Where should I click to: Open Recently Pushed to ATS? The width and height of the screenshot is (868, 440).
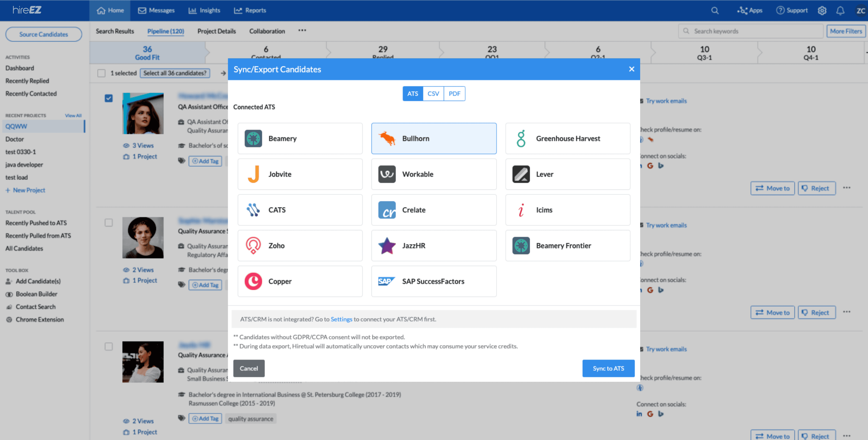(x=36, y=223)
